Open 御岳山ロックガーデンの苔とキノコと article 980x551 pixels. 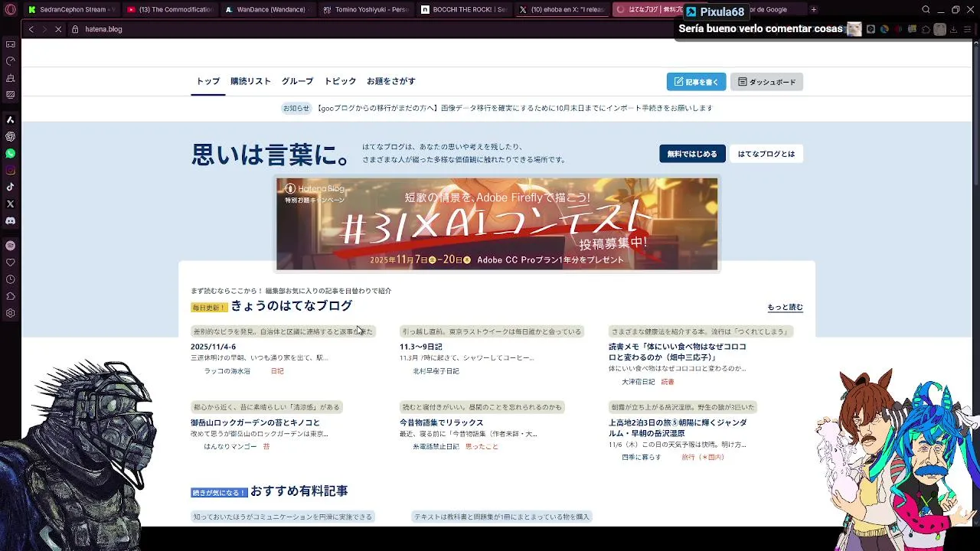point(255,422)
